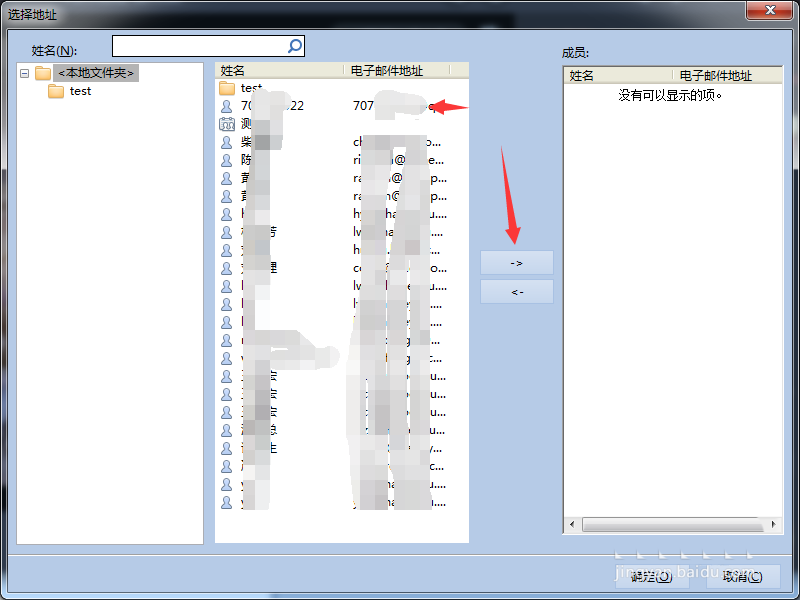Click the members panel horizontal scrollbar
The height and width of the screenshot is (600, 800).
672,524
